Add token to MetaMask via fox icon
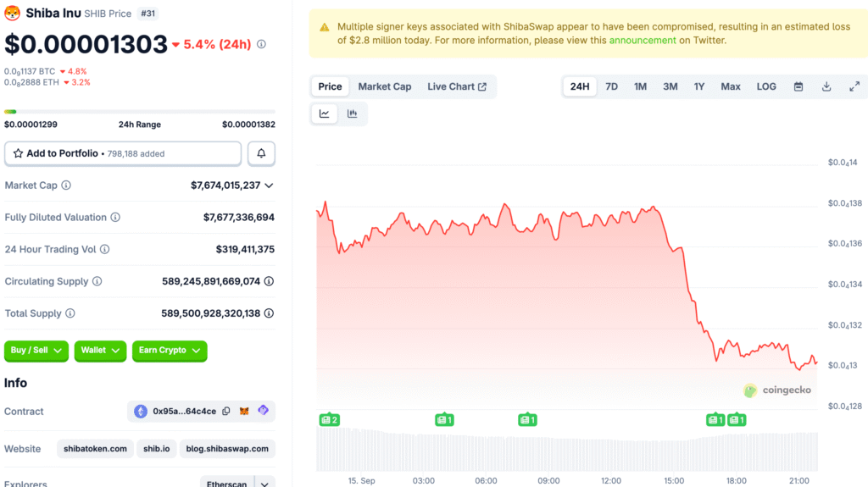Viewport: 868px width, 487px height. click(244, 411)
